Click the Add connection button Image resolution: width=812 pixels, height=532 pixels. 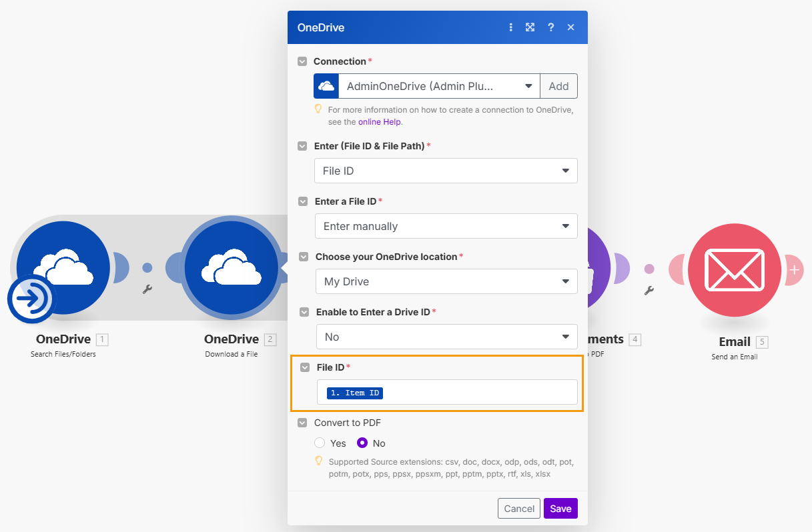click(x=558, y=86)
